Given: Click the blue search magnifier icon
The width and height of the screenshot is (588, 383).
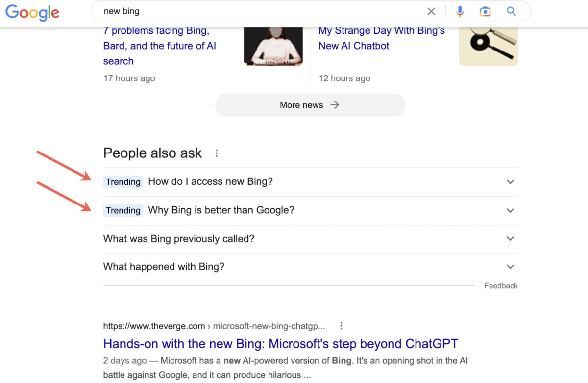Looking at the screenshot, I should pyautogui.click(x=511, y=11).
